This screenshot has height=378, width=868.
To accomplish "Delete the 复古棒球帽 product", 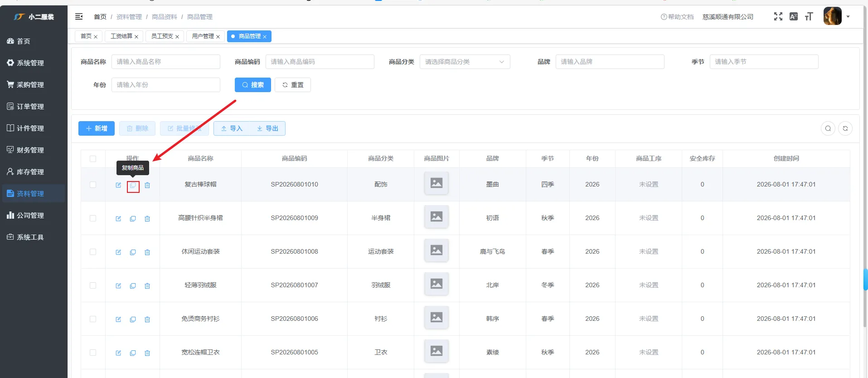I will [147, 185].
